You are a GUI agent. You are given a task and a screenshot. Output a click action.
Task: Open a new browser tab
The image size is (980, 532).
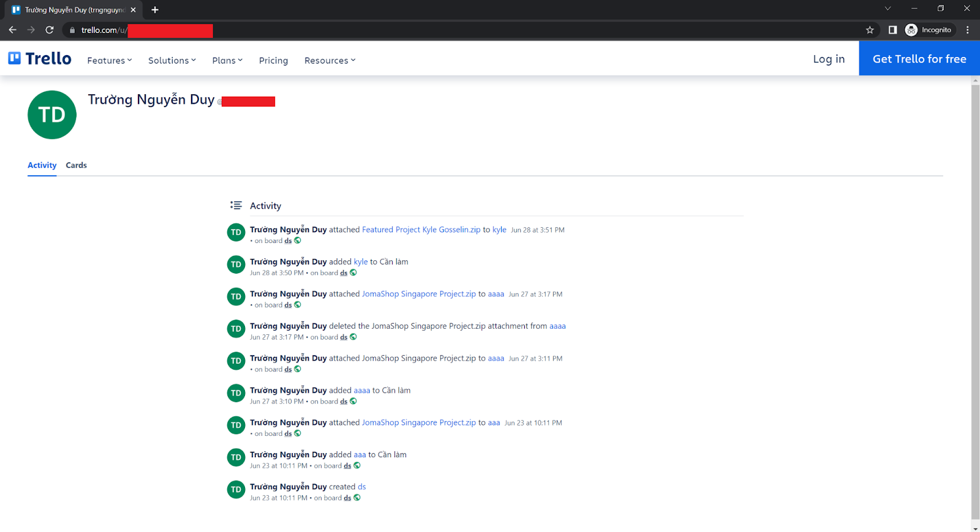tap(155, 10)
